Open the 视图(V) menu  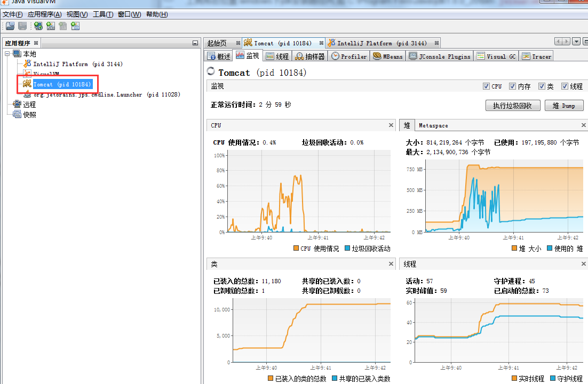pyautogui.click(x=77, y=14)
